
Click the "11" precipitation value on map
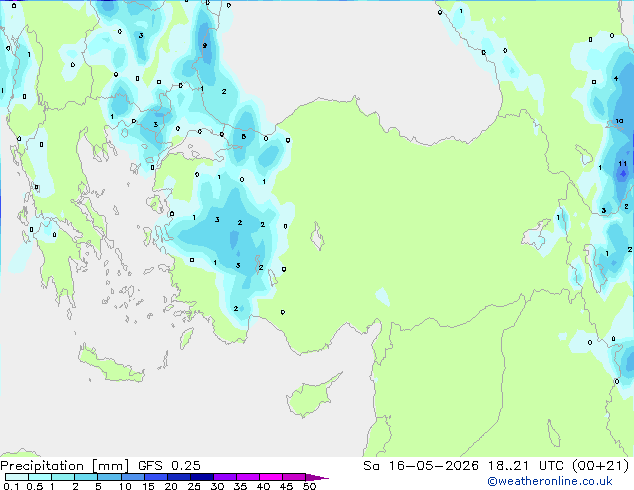[x=622, y=164]
